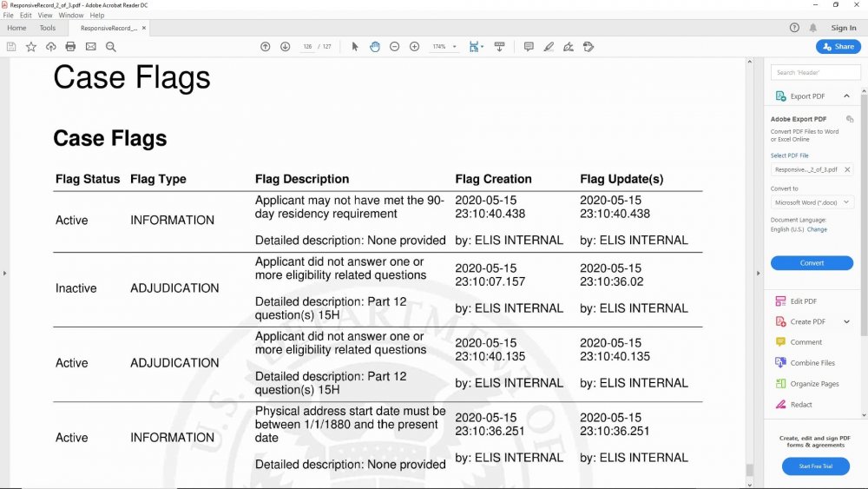Open the Edit menu

point(25,16)
